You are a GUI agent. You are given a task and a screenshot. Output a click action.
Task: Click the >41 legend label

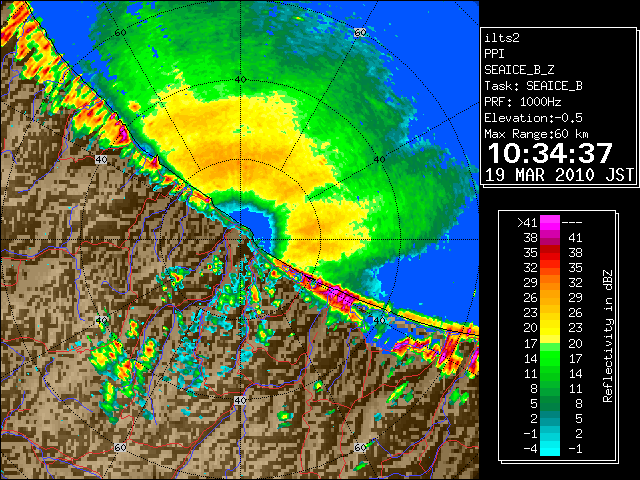coord(527,223)
